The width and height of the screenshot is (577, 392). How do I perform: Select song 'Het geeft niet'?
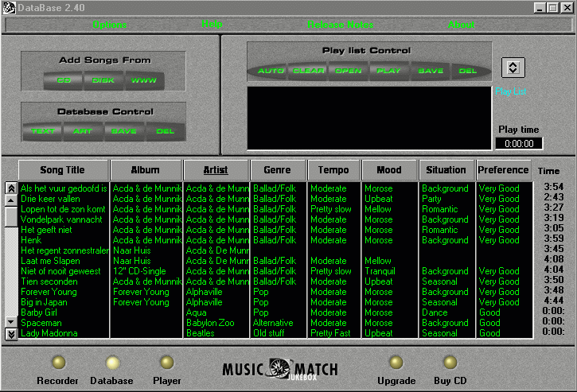pos(46,230)
